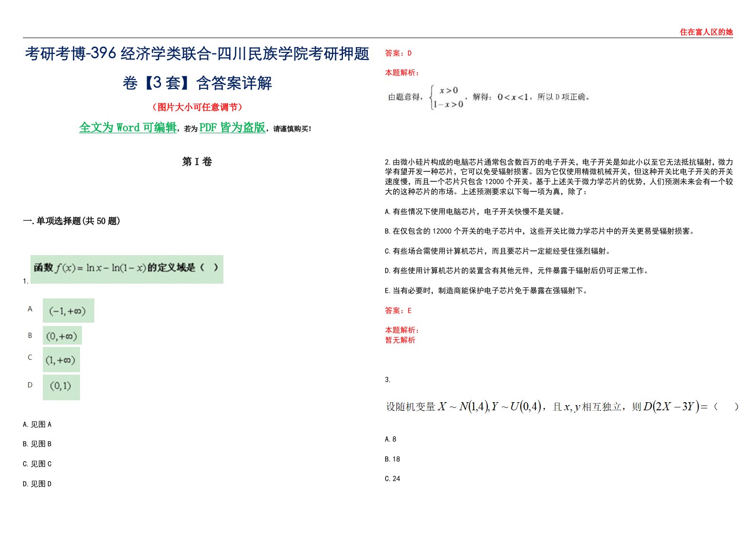Click the question 3 random variable formula image
The height and width of the screenshot is (534, 756).
pyautogui.click(x=562, y=406)
